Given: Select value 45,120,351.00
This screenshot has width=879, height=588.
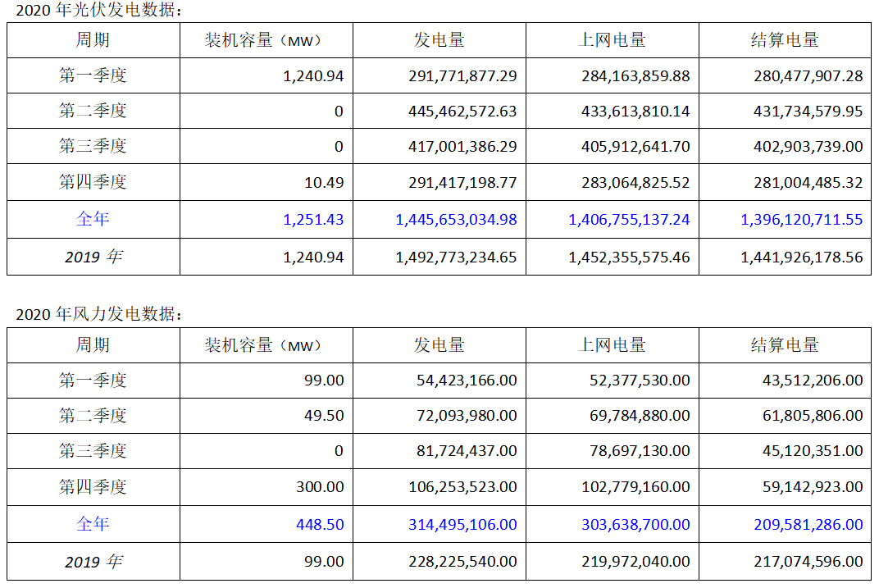Looking at the screenshot, I should tap(813, 451).
